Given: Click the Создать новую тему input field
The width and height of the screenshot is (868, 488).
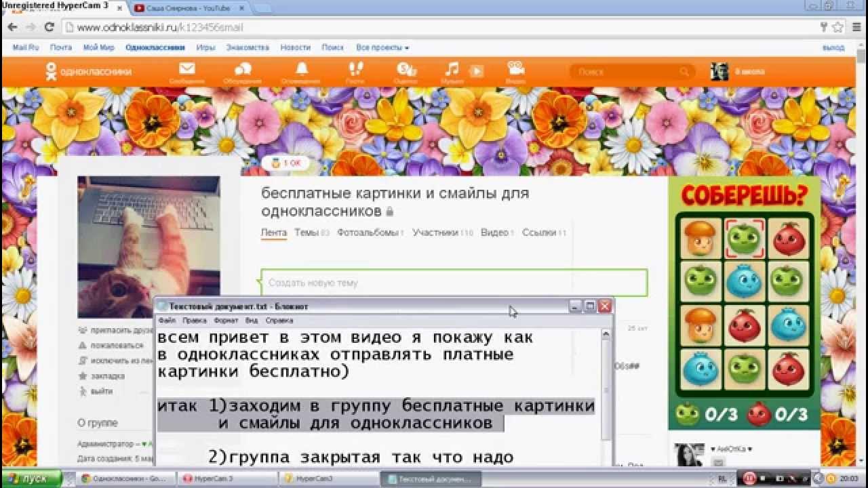Looking at the screenshot, I should coord(454,283).
